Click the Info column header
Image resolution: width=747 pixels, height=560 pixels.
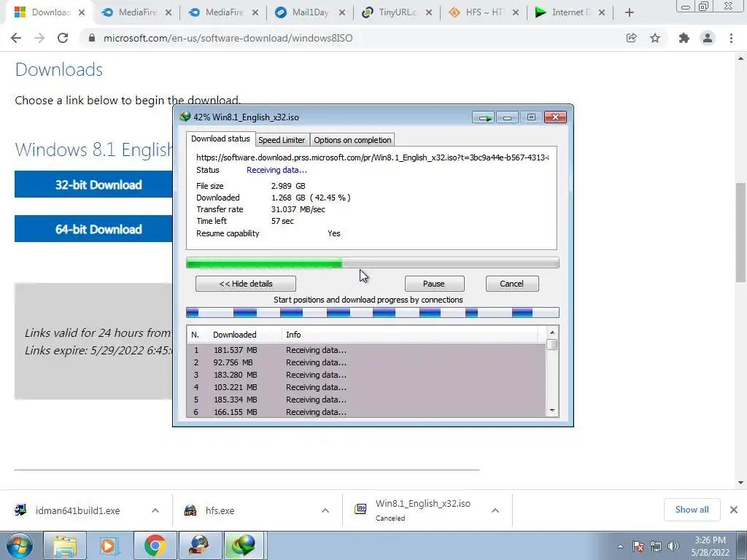410,335
